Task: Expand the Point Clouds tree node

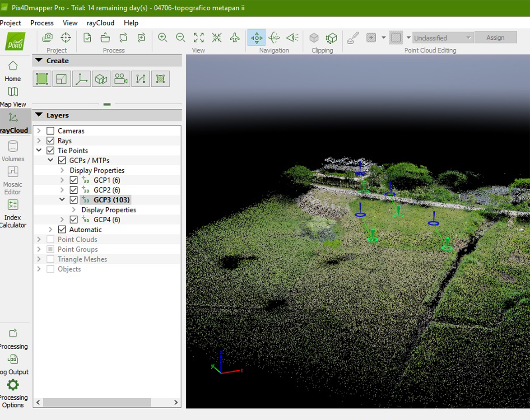Action: pyautogui.click(x=39, y=240)
